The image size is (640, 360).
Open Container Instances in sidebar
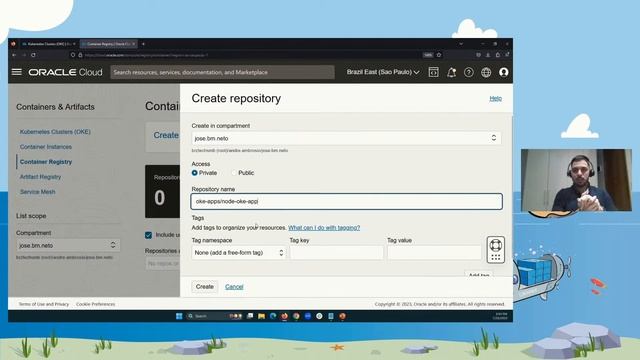[46, 147]
